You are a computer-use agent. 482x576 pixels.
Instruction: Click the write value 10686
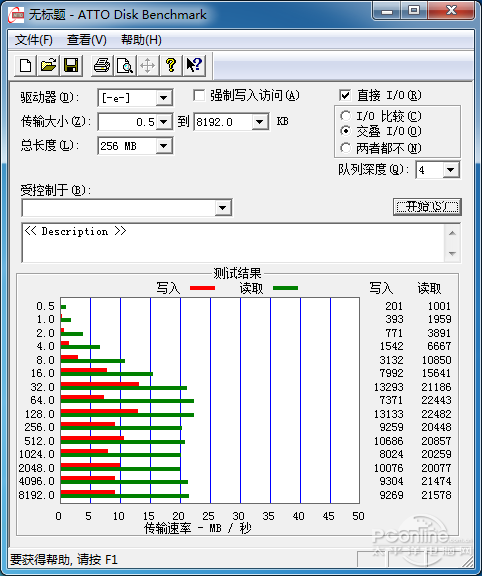tap(389, 441)
